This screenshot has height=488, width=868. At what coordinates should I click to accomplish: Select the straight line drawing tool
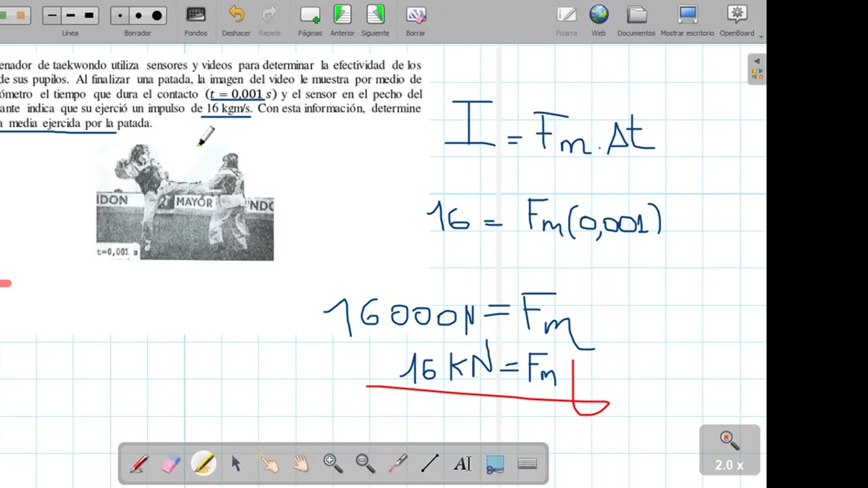click(430, 464)
